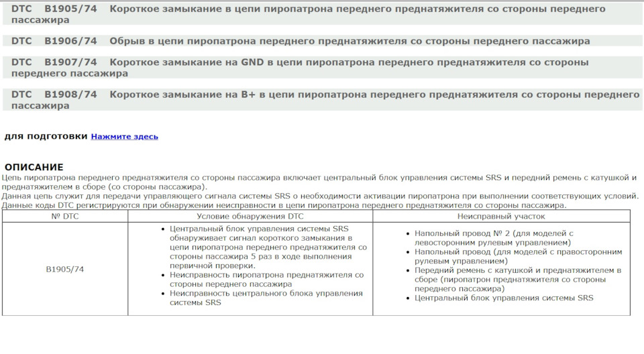Click the 'Неисправный участок' column header
The width and height of the screenshot is (644, 354).
point(501,216)
